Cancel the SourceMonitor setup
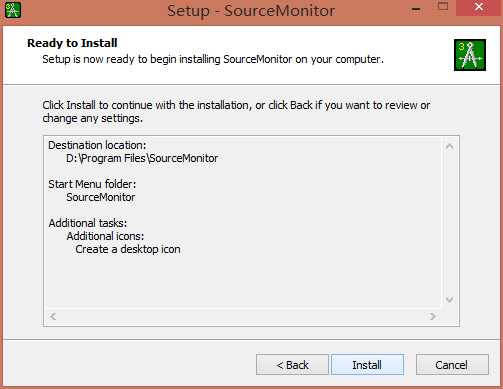 pyautogui.click(x=452, y=365)
